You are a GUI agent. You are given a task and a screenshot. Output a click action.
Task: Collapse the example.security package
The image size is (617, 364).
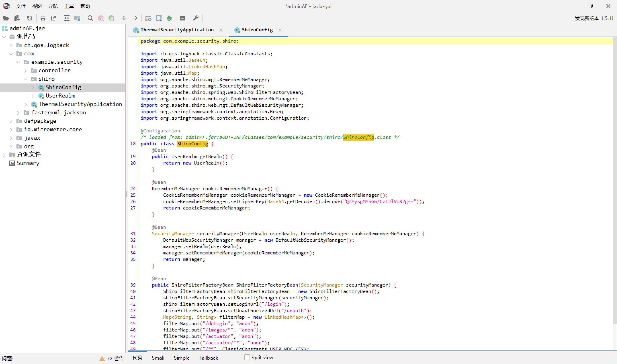click(x=18, y=62)
